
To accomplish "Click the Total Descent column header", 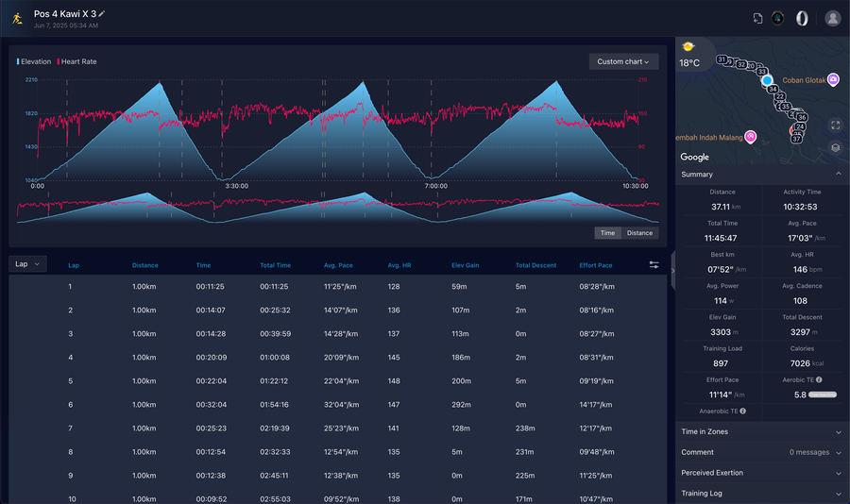I will coord(535,265).
